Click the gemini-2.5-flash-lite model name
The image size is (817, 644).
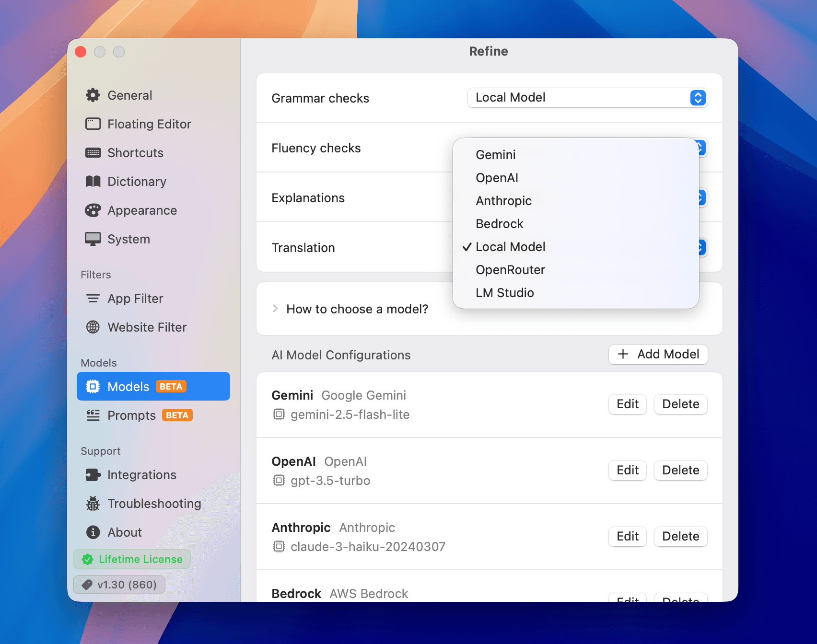(350, 414)
